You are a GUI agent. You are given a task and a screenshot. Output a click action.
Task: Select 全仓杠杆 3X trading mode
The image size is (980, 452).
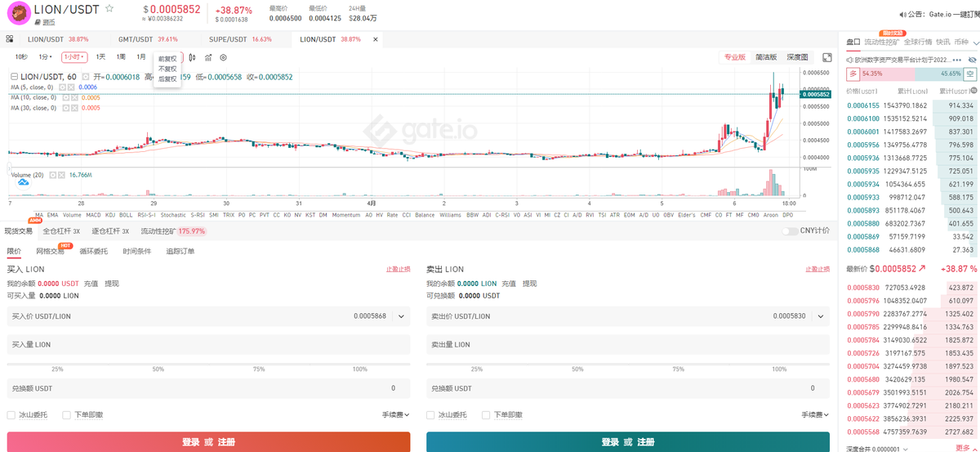click(61, 231)
